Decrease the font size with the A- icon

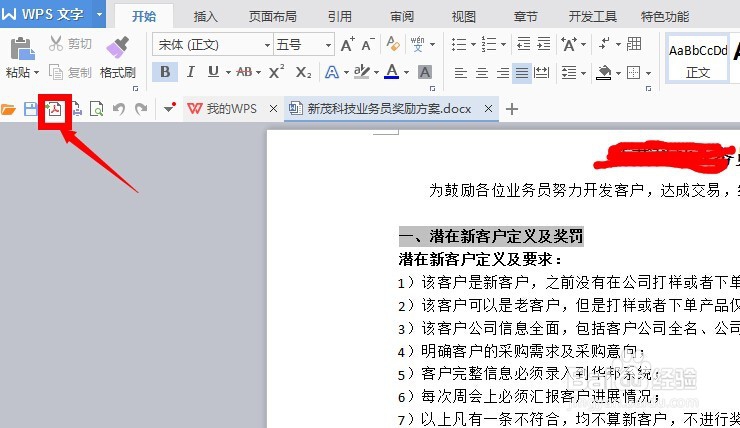coord(368,44)
